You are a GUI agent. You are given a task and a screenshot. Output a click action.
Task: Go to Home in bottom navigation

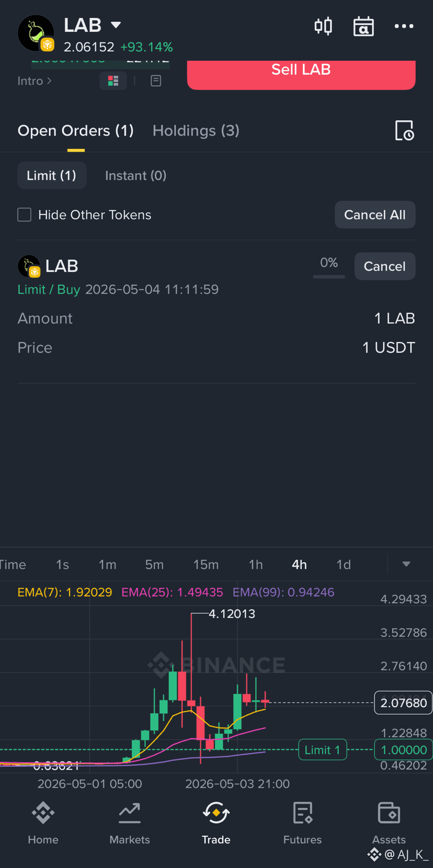(43, 824)
